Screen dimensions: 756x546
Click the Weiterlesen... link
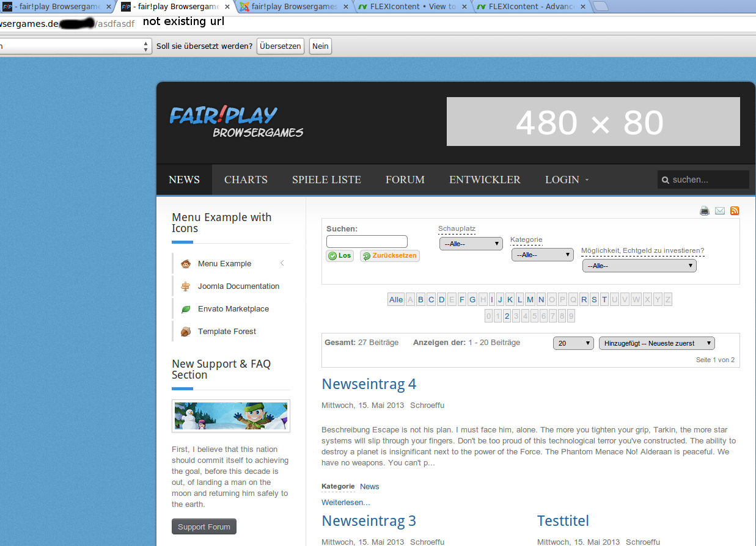pyautogui.click(x=346, y=503)
